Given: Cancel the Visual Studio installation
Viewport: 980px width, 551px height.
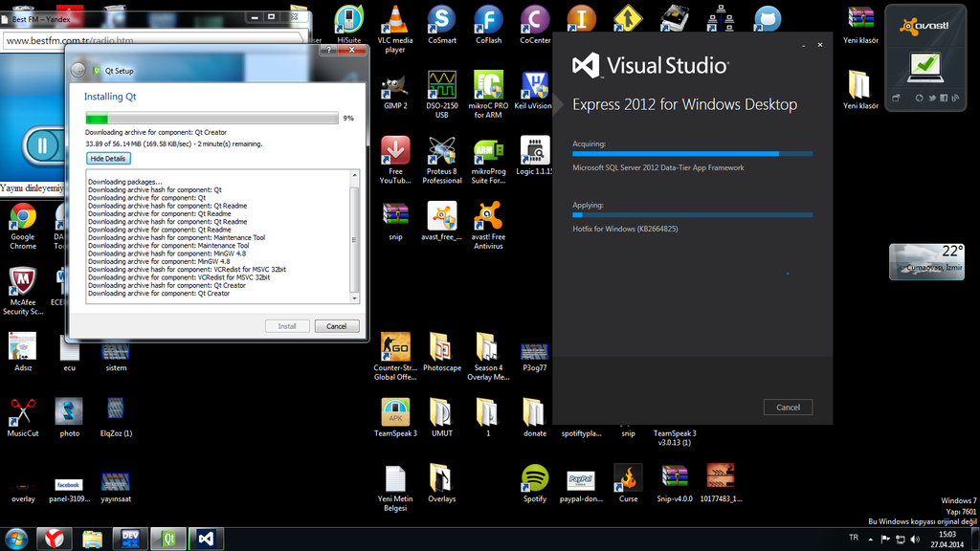Looking at the screenshot, I should [x=788, y=408].
